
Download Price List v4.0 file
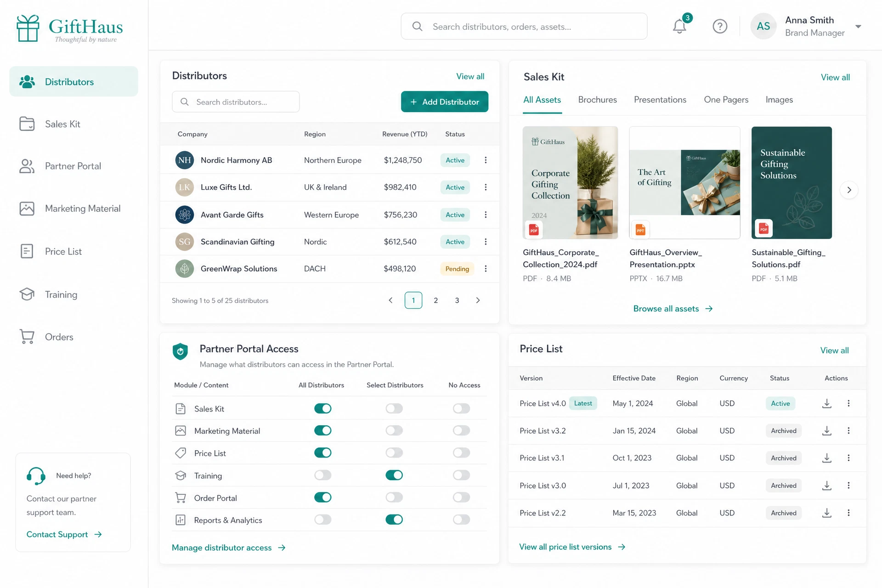click(827, 403)
